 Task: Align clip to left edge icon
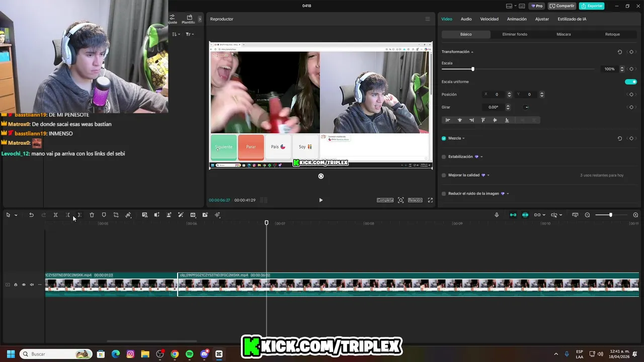[448, 120]
